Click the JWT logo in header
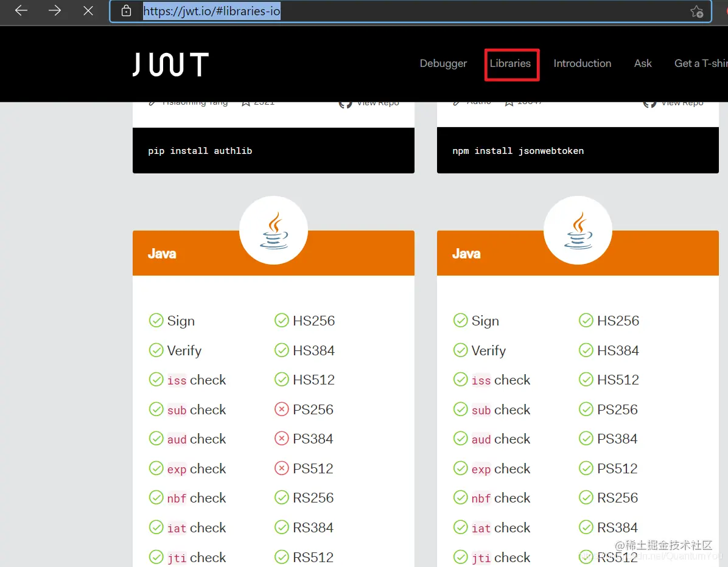The image size is (728, 567). click(x=170, y=64)
